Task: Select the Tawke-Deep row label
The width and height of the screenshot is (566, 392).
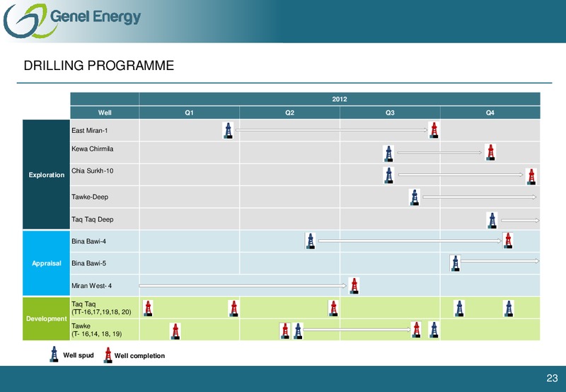Action: pyautogui.click(x=90, y=197)
